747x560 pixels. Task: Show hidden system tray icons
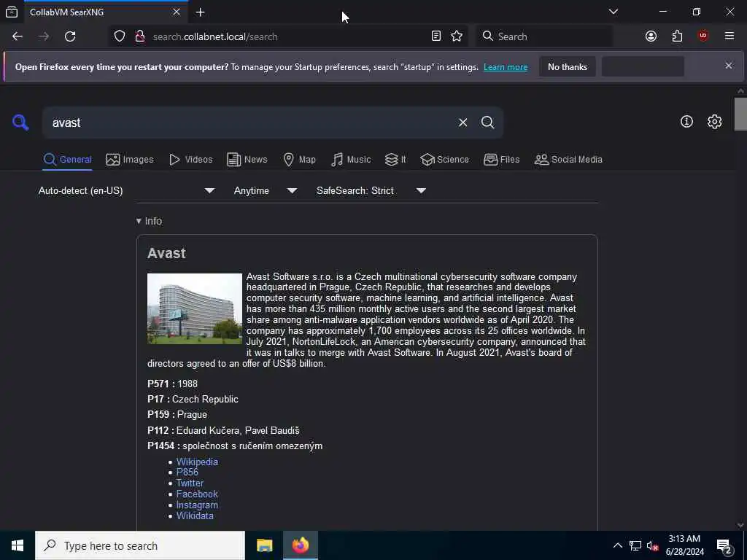click(617, 545)
